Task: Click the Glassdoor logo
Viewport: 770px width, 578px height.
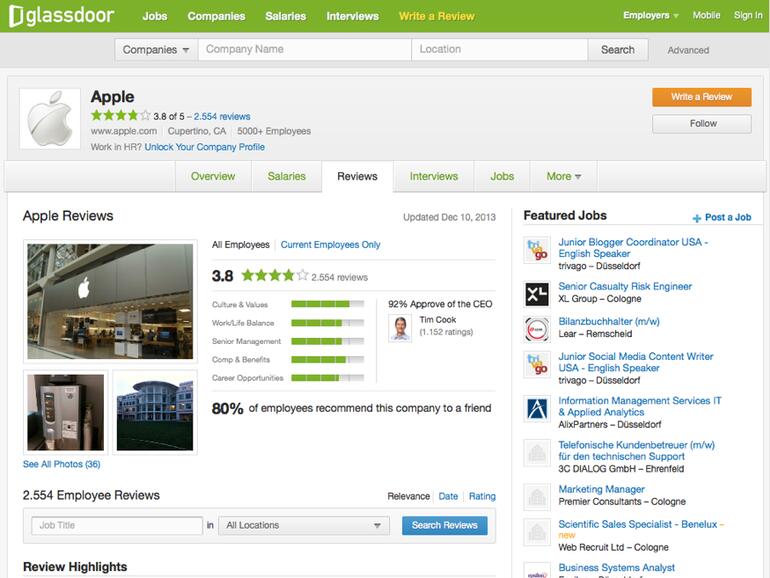Action: click(61, 16)
